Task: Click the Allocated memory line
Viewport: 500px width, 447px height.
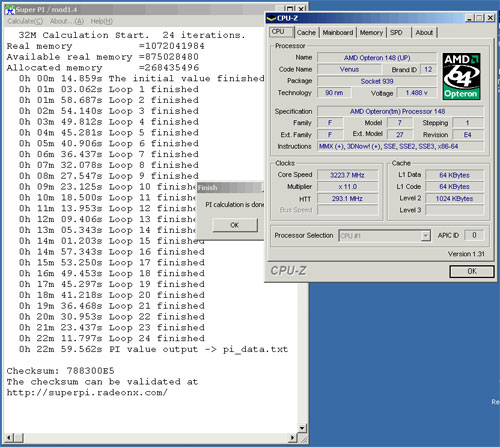Action: 103,68
